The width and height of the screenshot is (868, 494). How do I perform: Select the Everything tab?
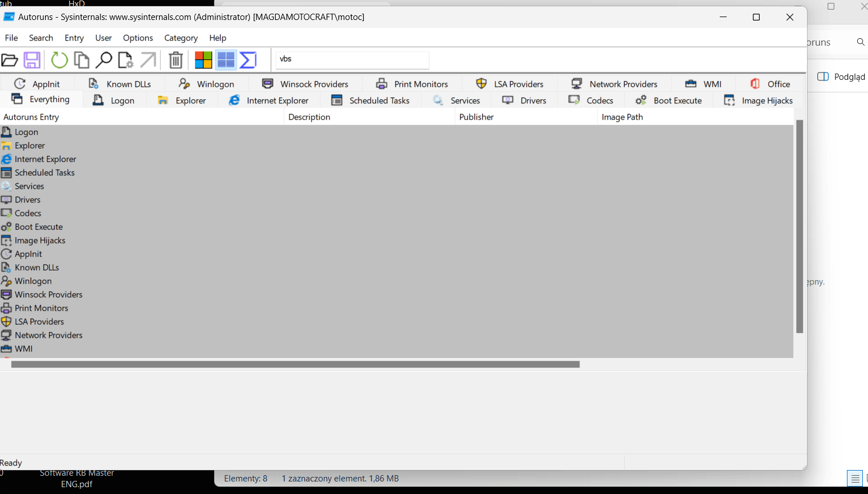pyautogui.click(x=41, y=99)
